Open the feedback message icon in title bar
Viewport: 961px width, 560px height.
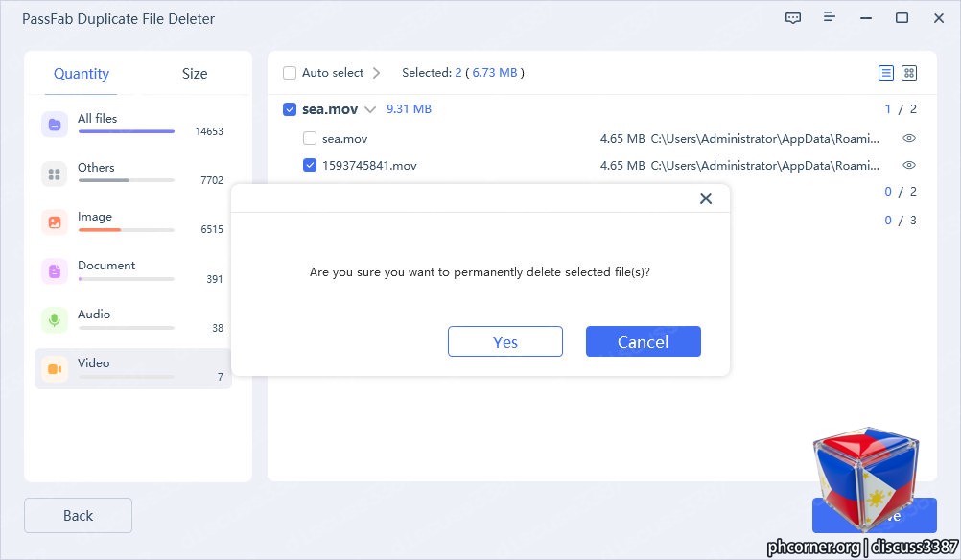click(792, 18)
